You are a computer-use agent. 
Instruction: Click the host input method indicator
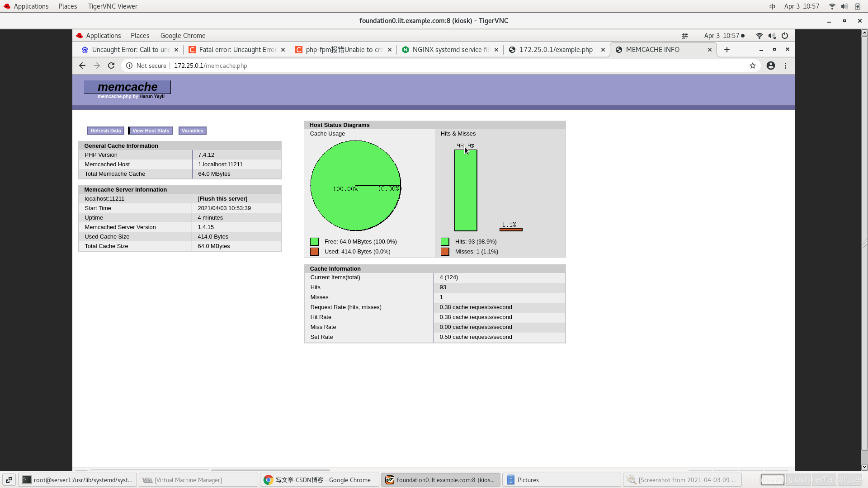772,6
